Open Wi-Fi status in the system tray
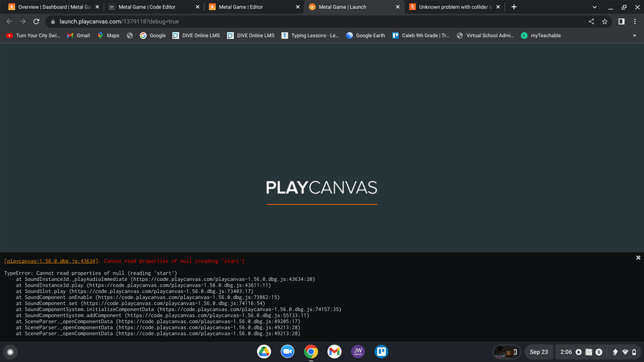 [x=626, y=352]
